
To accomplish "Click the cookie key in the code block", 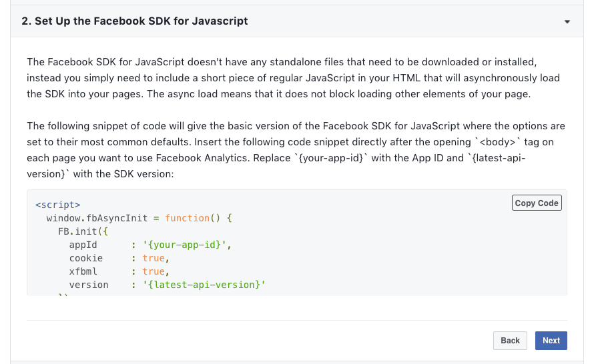I will click(x=85, y=258).
